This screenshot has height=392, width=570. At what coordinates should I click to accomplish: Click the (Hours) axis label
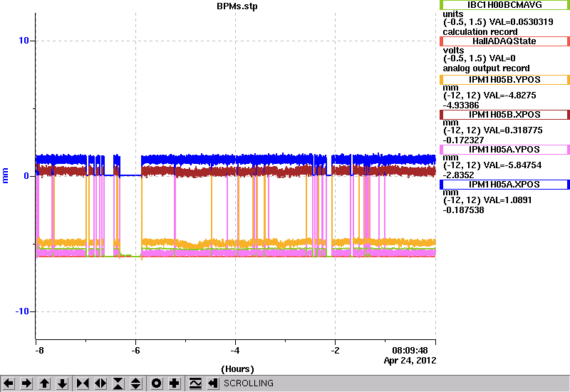tap(237, 369)
